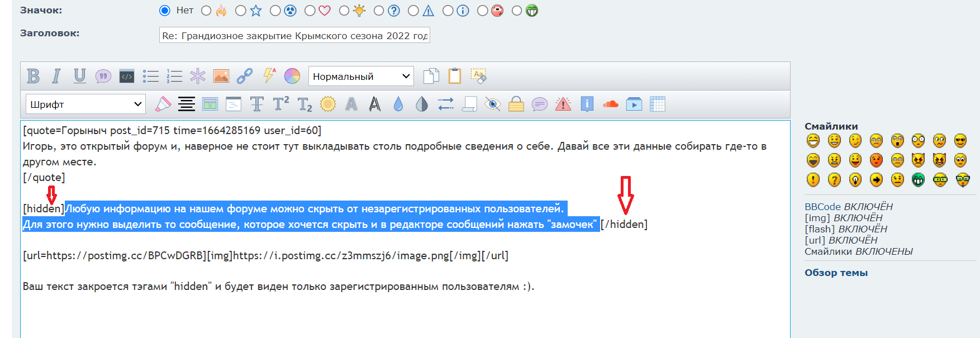Screen dimensions: 980x338
Task: Embed a video with the media player icon
Action: pyautogui.click(x=634, y=104)
